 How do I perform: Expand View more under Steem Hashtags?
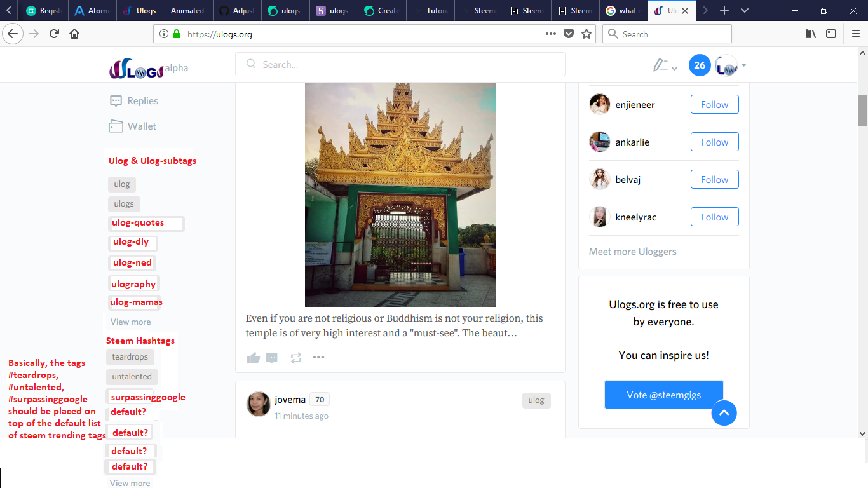click(x=130, y=483)
